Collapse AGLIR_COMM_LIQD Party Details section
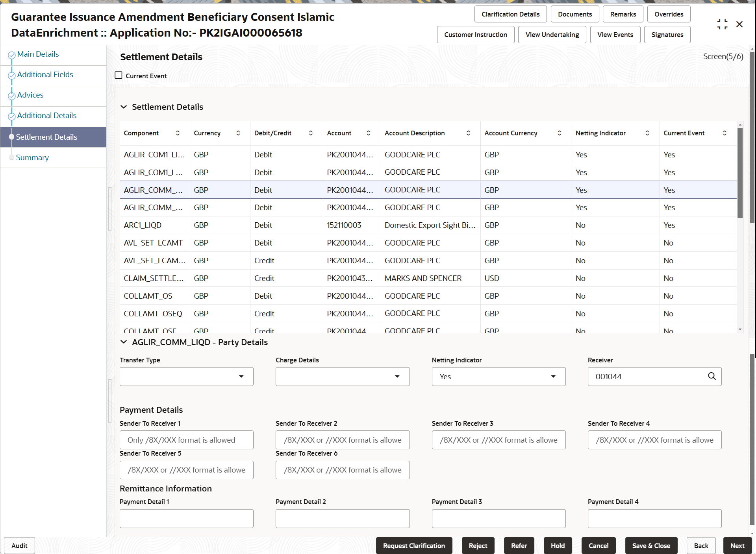 [124, 342]
